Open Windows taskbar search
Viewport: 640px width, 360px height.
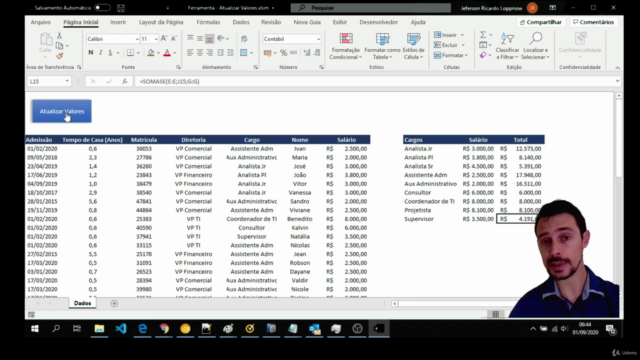(x=56, y=329)
